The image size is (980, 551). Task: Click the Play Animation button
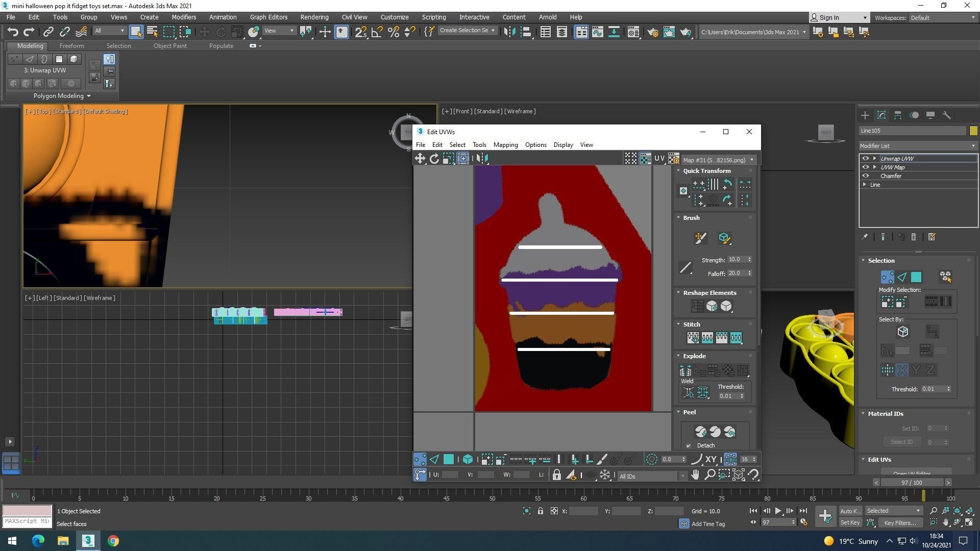pos(778,511)
